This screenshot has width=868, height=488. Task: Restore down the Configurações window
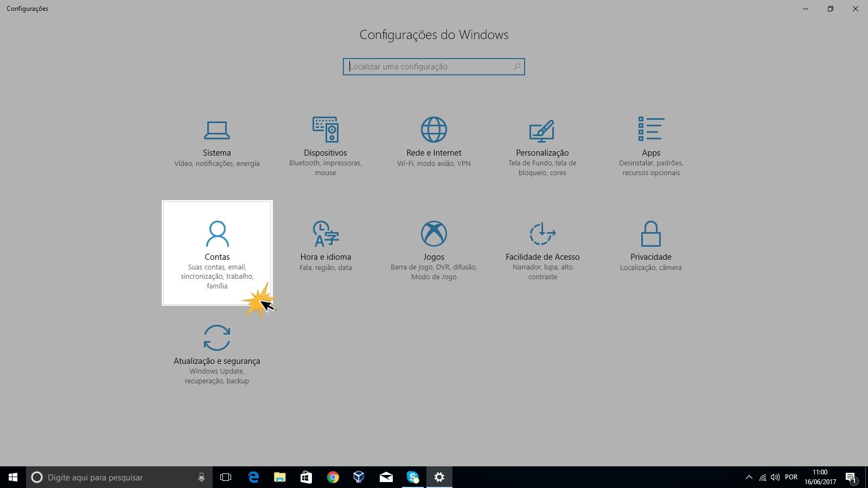830,9
